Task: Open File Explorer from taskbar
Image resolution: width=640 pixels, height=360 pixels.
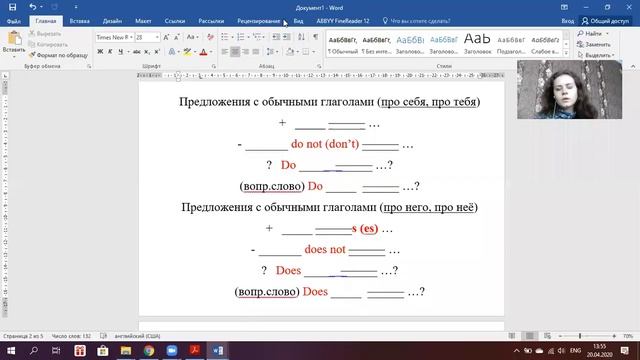Action: click(x=126, y=351)
